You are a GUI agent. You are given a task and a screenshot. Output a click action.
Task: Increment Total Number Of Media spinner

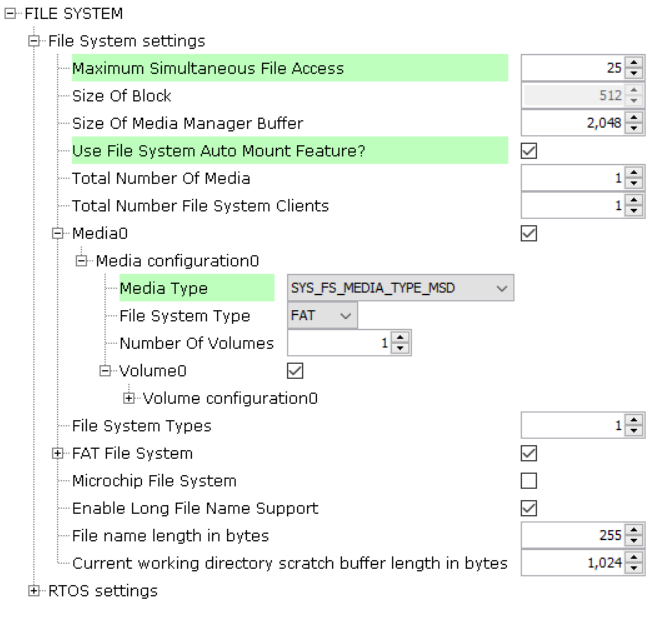tap(634, 174)
